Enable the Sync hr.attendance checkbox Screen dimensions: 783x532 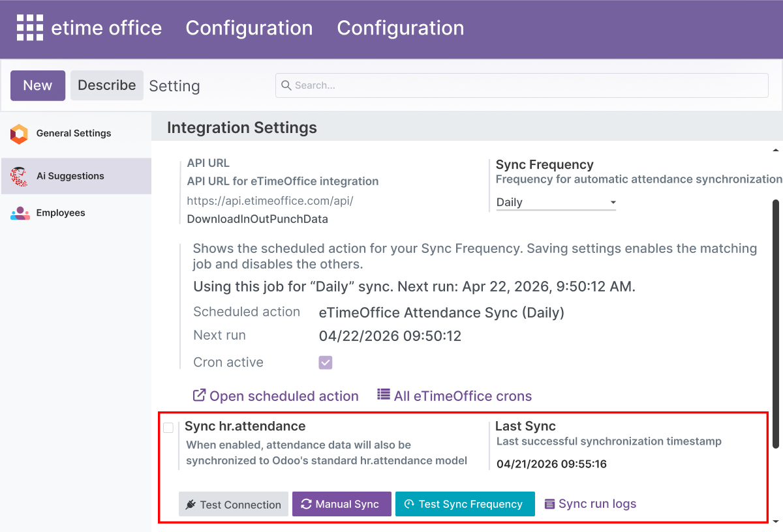[168, 428]
